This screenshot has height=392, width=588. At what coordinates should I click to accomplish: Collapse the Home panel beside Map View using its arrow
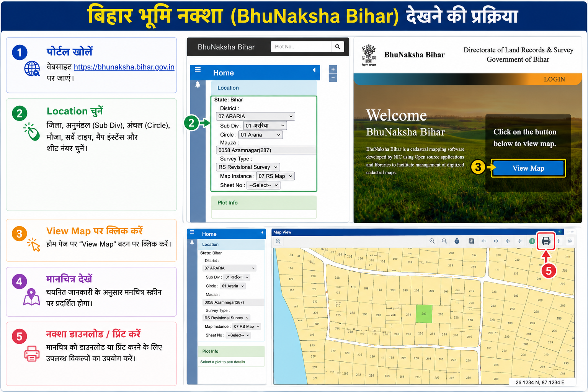(262, 232)
